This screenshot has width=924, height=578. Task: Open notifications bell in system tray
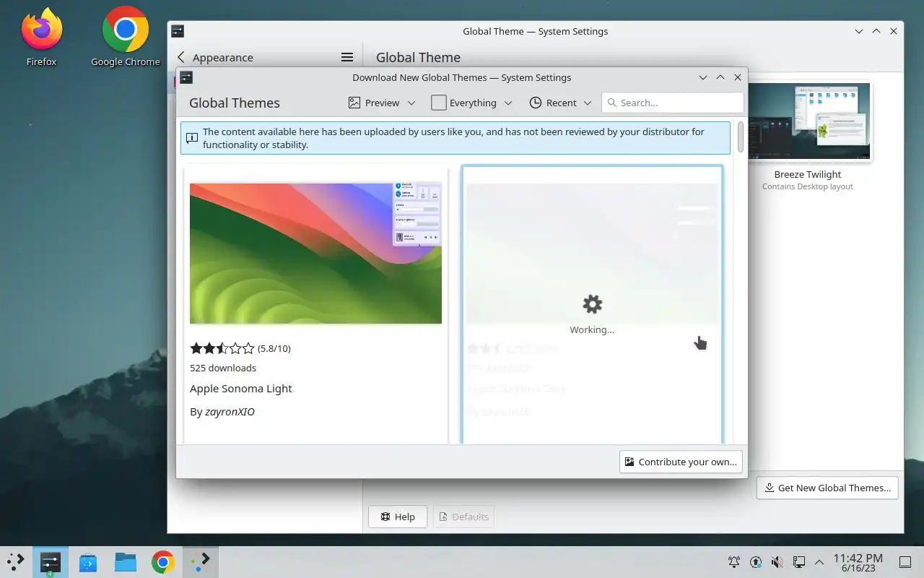734,561
